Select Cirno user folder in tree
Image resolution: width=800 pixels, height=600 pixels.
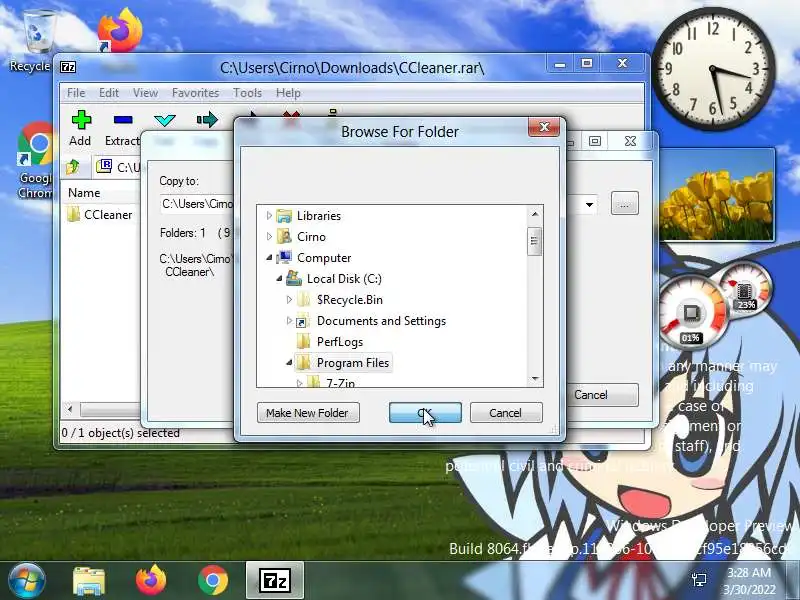pyautogui.click(x=311, y=237)
